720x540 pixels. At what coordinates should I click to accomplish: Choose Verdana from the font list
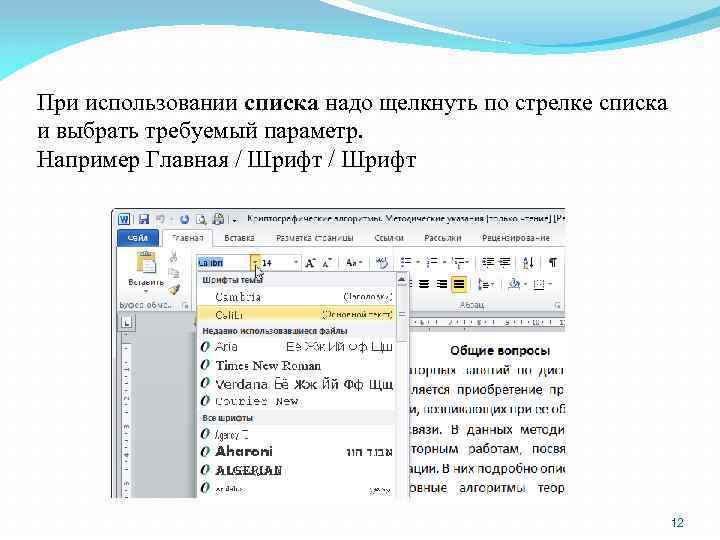(x=296, y=384)
